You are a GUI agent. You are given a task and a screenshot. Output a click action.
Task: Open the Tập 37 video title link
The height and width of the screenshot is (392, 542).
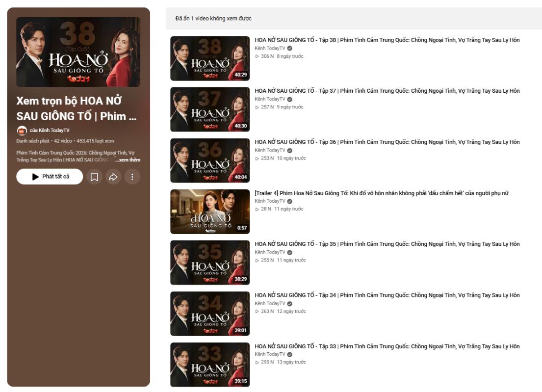(387, 91)
